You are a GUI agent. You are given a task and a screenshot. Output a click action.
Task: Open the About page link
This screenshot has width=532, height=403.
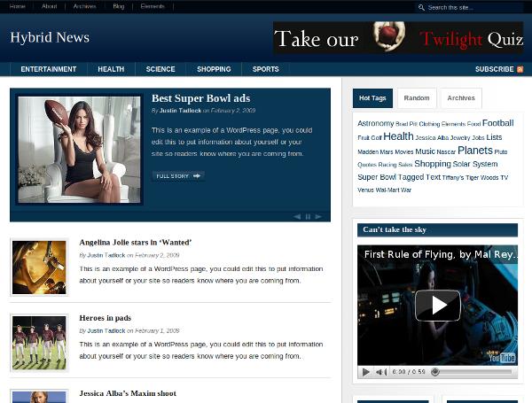pyautogui.click(x=49, y=6)
